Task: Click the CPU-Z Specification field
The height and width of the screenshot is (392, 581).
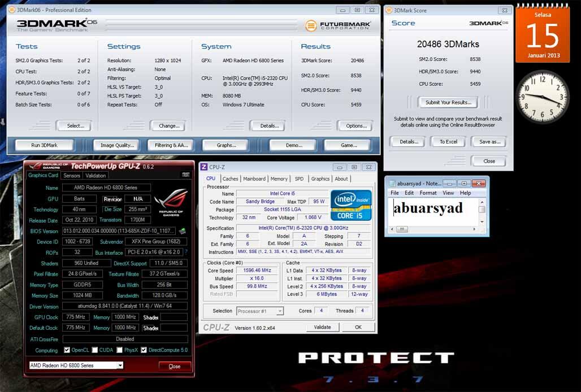Action: pos(303,228)
